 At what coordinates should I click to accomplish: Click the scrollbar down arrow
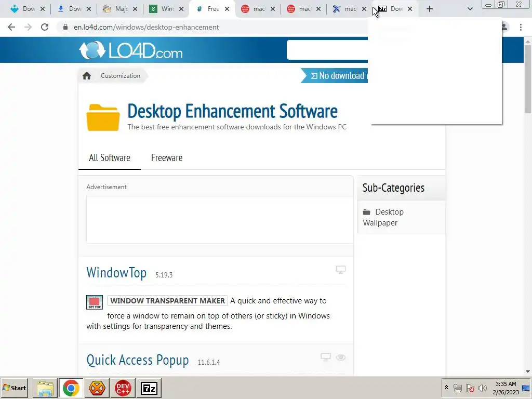click(528, 371)
